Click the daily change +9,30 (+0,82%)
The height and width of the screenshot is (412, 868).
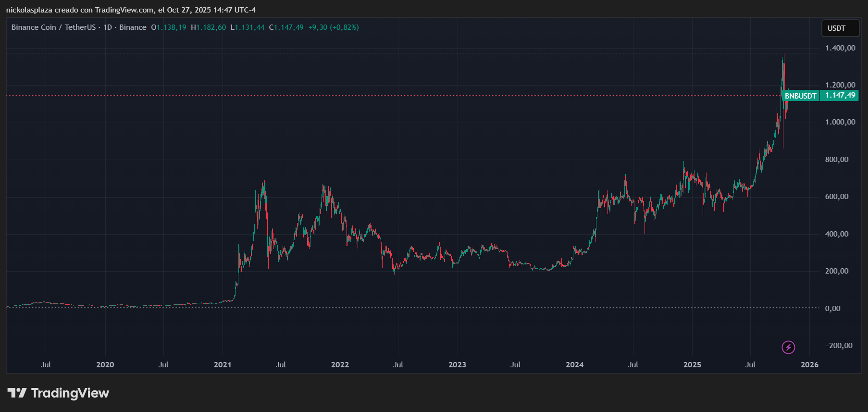(x=334, y=27)
